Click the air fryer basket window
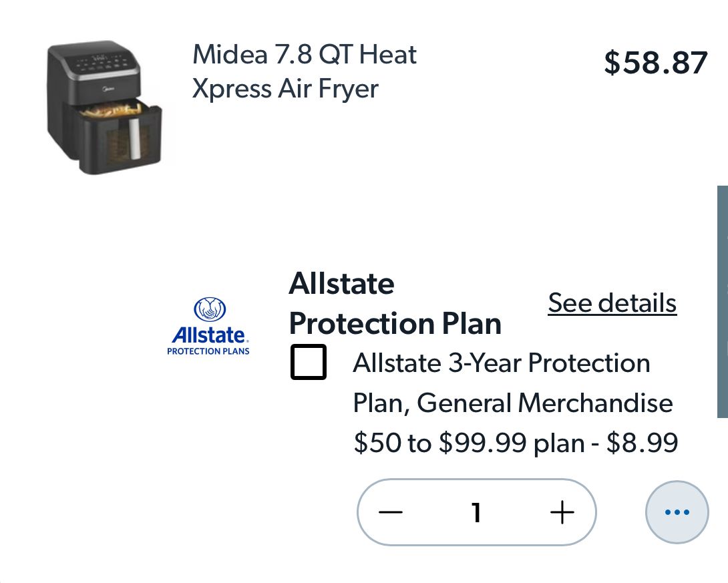 click(120, 139)
